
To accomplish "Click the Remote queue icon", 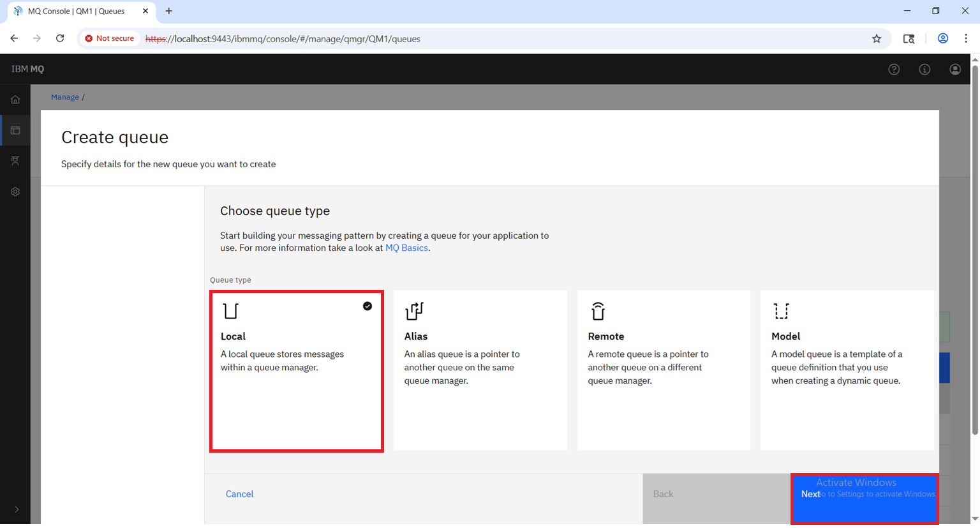I will pos(598,311).
